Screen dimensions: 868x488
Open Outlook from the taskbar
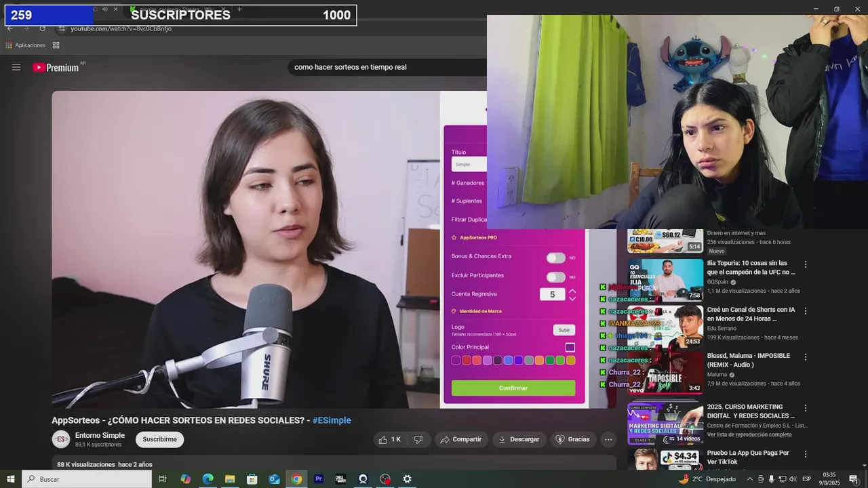pos(274,479)
